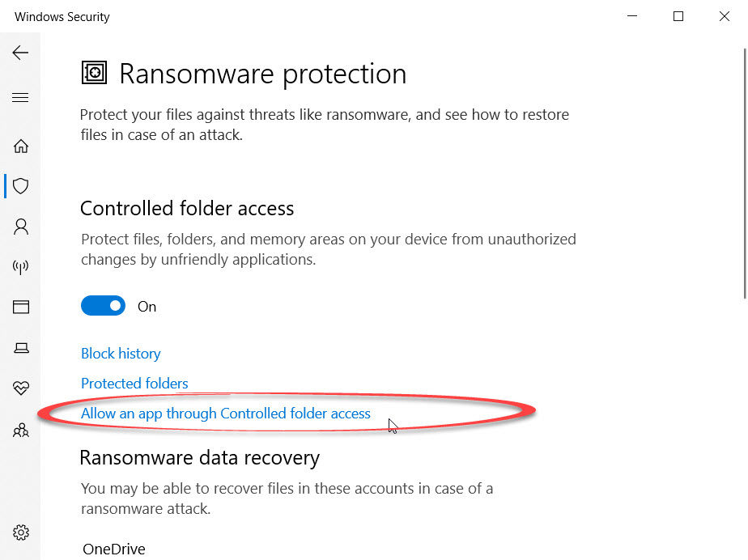Select the Account protection person icon

pyautogui.click(x=20, y=227)
